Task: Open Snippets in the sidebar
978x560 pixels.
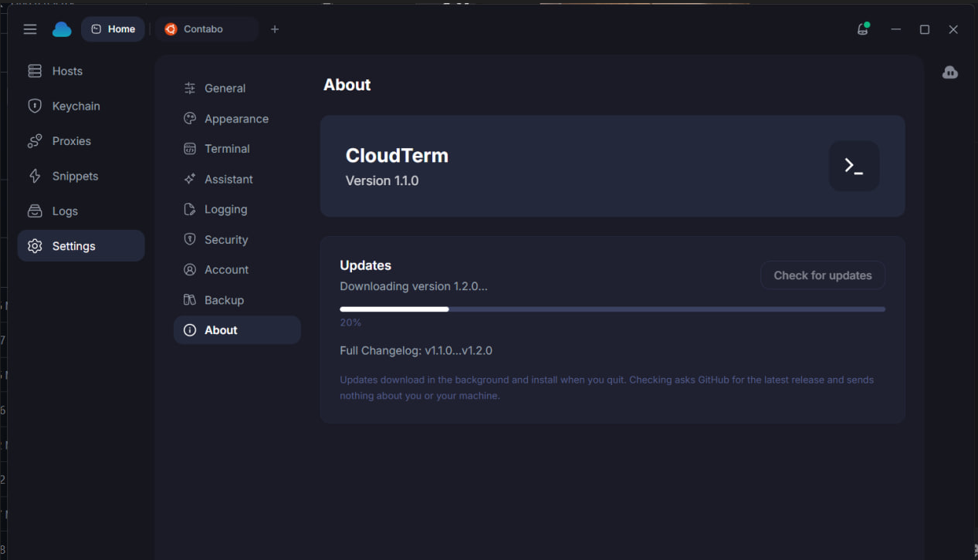Action: pos(81,176)
